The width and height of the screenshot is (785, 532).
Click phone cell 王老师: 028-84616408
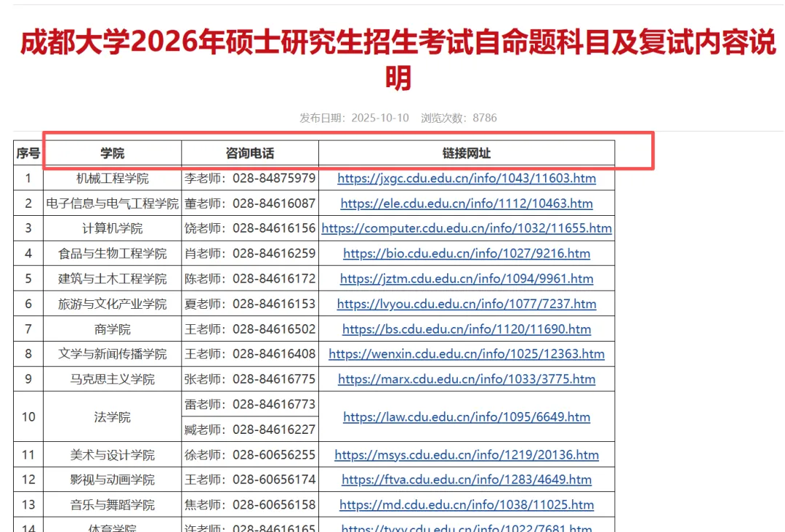click(x=250, y=354)
